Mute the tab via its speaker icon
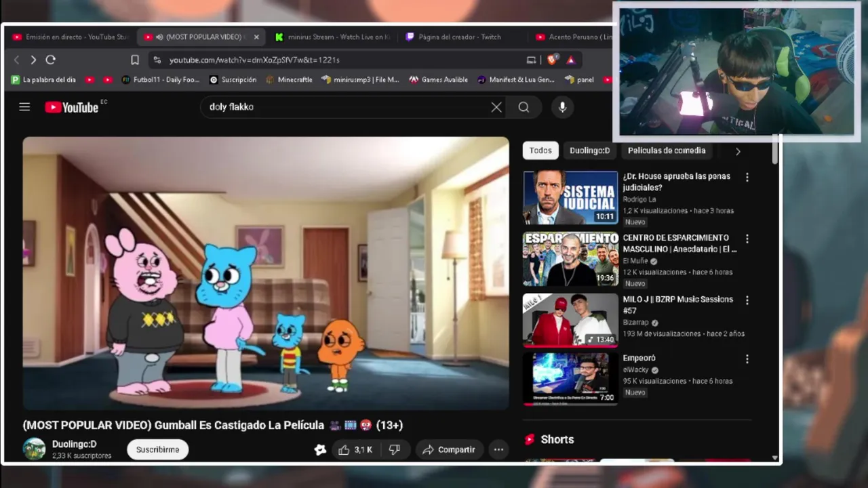868x488 pixels. (159, 37)
